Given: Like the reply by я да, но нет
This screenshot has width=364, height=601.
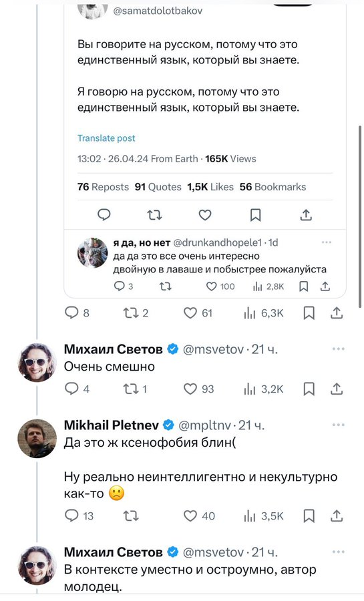Looking at the screenshot, I should [x=220, y=286].
